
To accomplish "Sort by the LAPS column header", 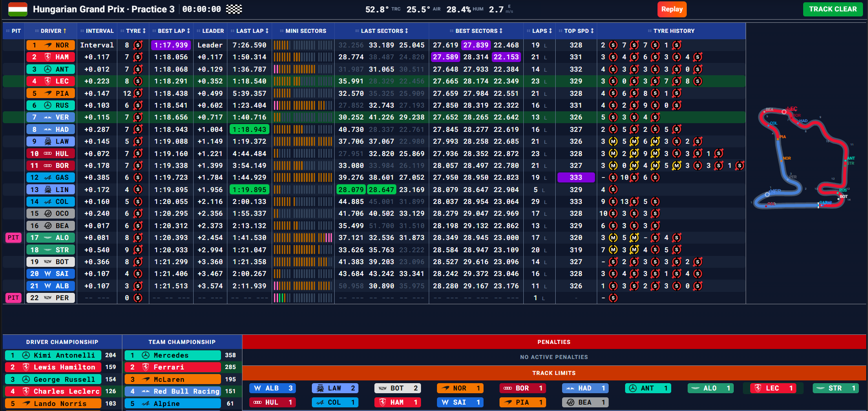I will tap(540, 31).
